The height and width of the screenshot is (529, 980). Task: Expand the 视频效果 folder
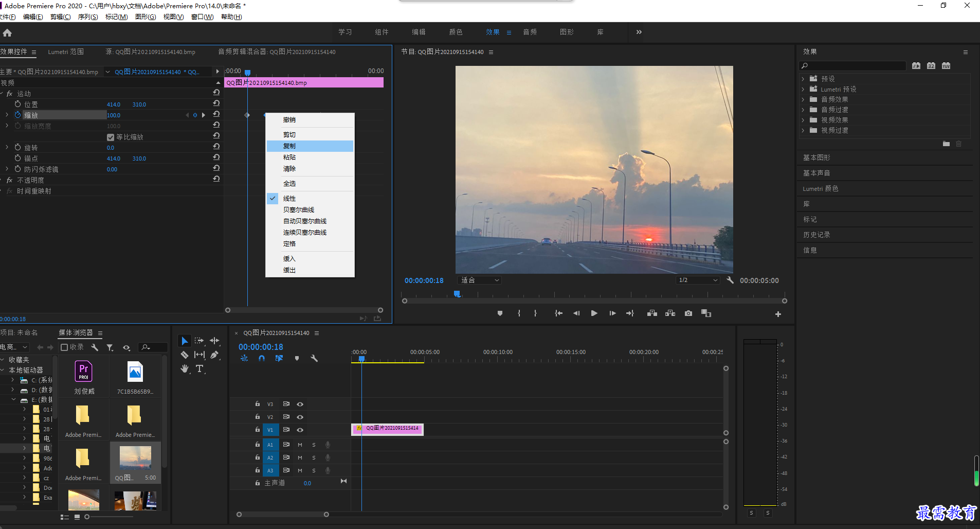(803, 120)
